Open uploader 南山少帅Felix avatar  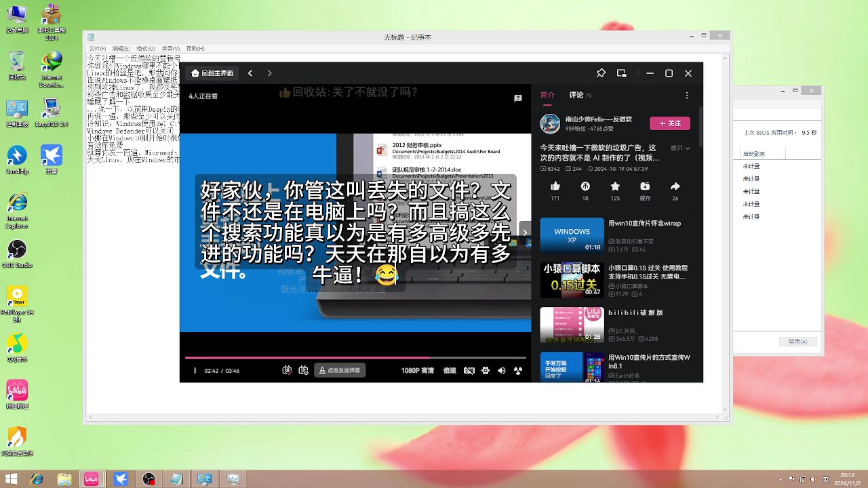coord(550,123)
